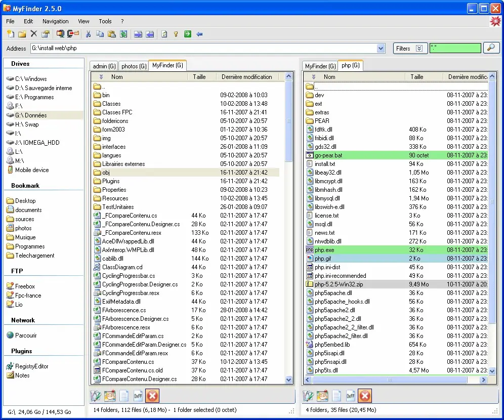Click the blue back arrow toolbar icon
Screen dimensions: 504x420
click(x=199, y=34)
